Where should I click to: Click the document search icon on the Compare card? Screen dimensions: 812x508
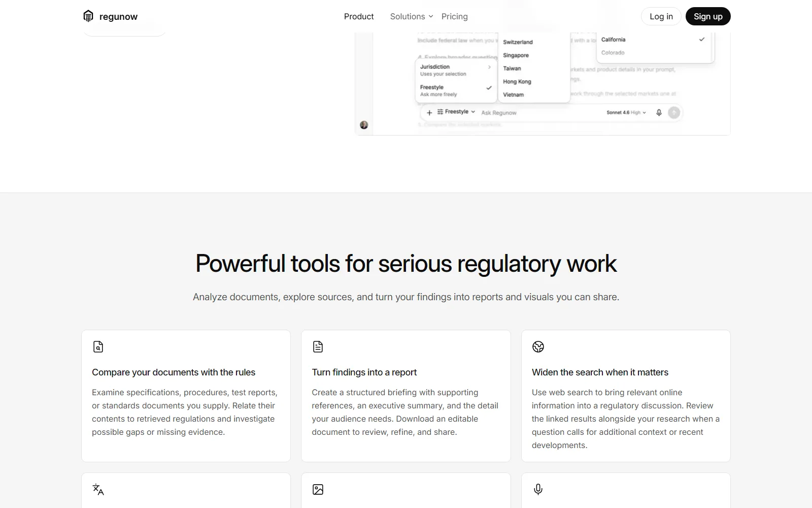tap(98, 346)
